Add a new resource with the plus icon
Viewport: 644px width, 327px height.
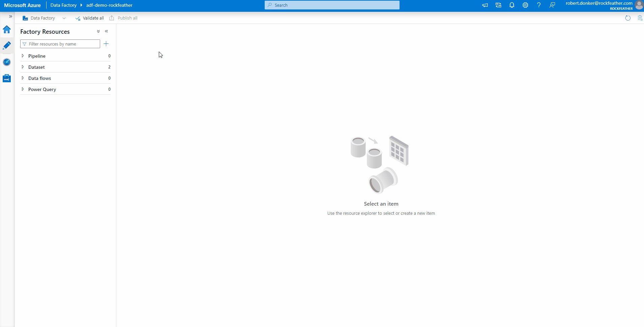tap(106, 44)
